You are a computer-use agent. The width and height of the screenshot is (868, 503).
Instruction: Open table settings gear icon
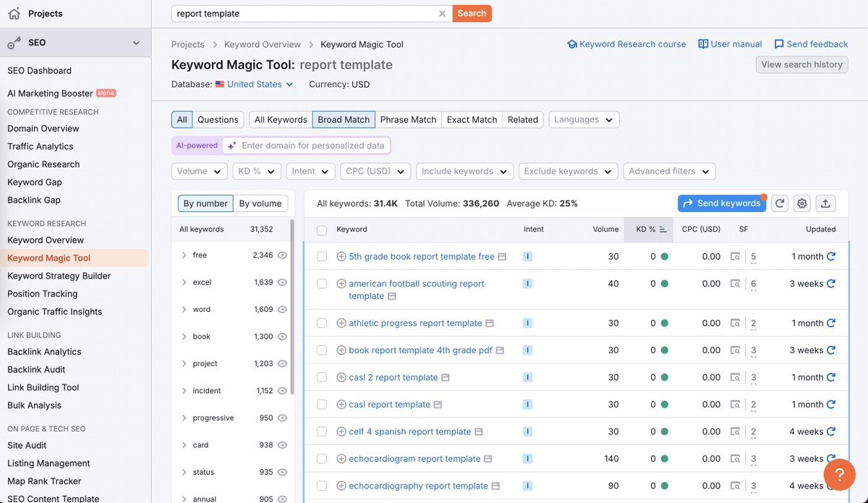tap(801, 203)
